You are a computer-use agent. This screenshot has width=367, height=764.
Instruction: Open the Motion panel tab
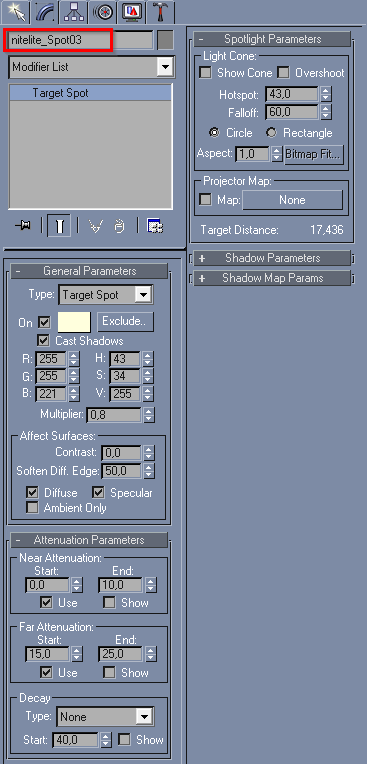[103, 12]
